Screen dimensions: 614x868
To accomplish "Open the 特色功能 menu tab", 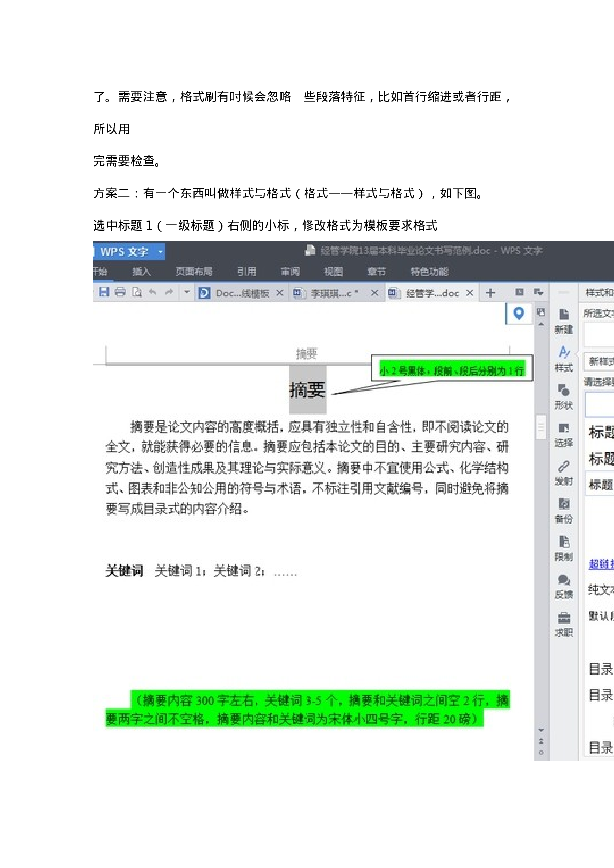I will tap(429, 272).
